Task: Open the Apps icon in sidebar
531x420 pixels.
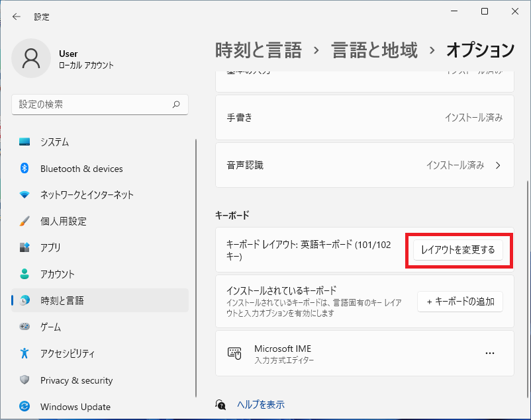Action: [25, 248]
